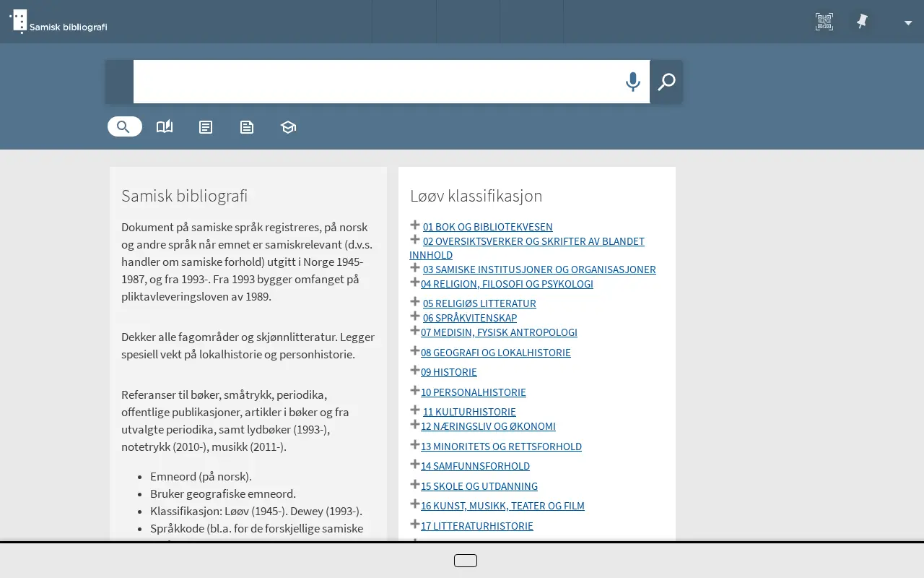Click bullet 'Klassifikasjon: Løøv (1945-). Dewey (1993-).'
The image size is (924, 578).
[256, 511]
